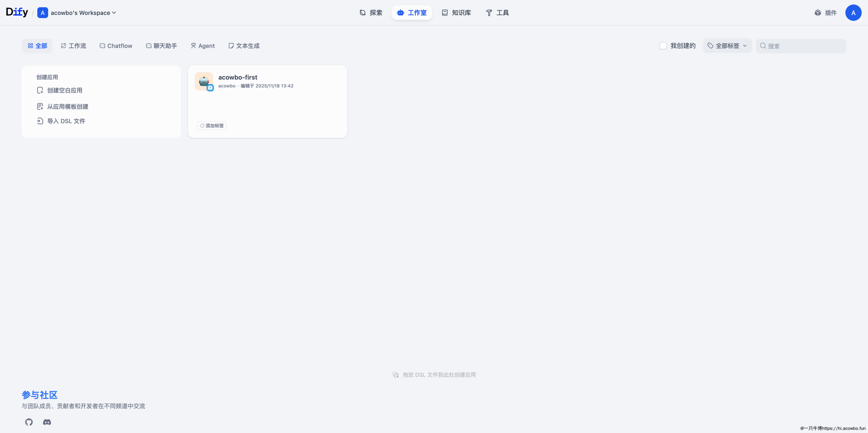Open user avatar in top right
868x433 pixels.
[853, 13]
